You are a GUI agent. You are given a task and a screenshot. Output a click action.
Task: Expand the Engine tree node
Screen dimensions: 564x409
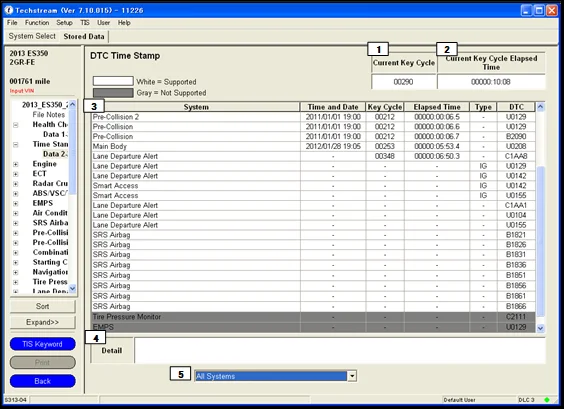point(15,164)
